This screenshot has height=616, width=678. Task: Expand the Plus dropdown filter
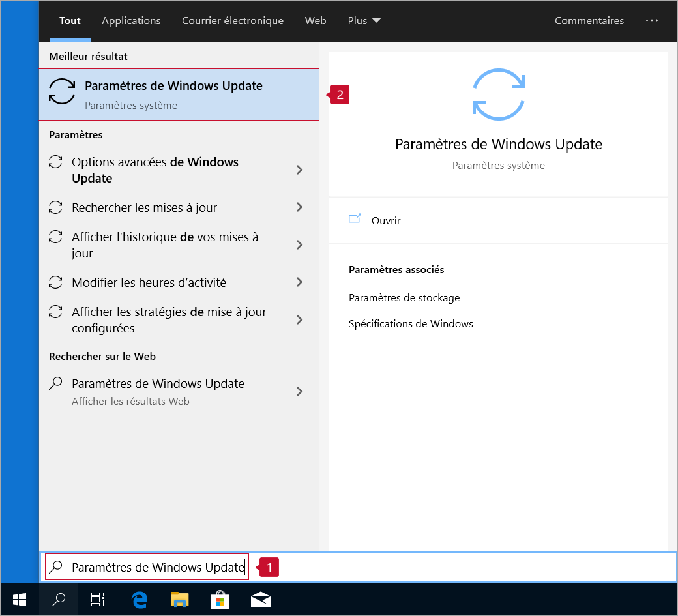coord(364,21)
